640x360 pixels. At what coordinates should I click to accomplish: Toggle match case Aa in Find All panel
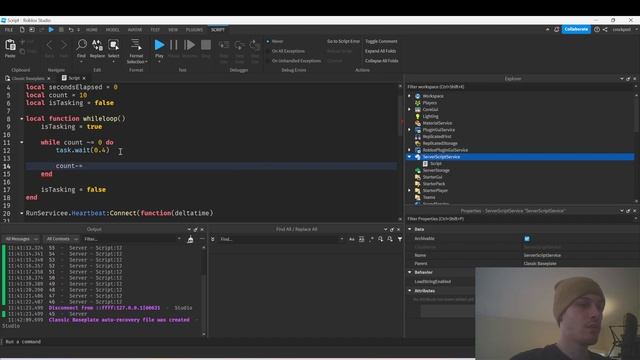tap(351, 239)
